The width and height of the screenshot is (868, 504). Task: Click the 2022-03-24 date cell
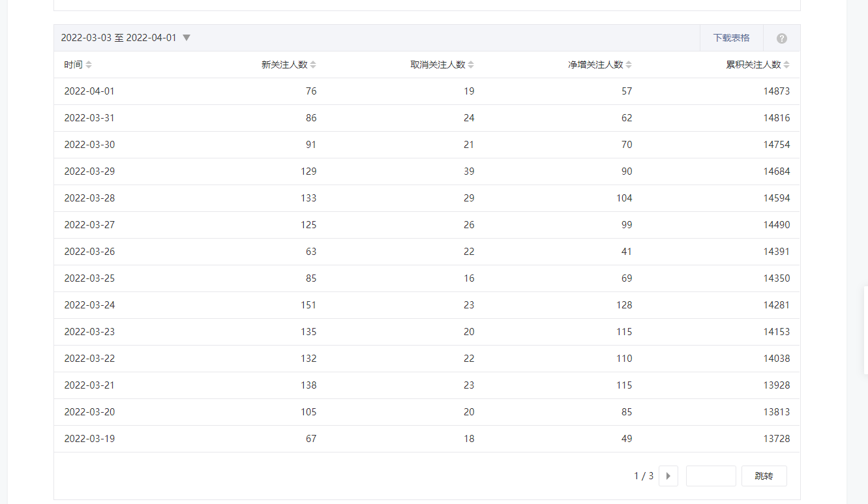coord(89,305)
